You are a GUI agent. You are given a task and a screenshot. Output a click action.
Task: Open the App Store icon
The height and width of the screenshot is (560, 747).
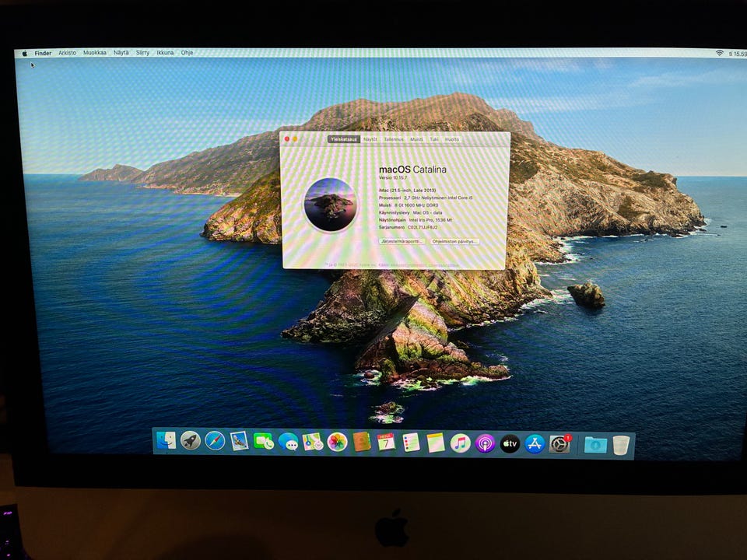(x=535, y=444)
